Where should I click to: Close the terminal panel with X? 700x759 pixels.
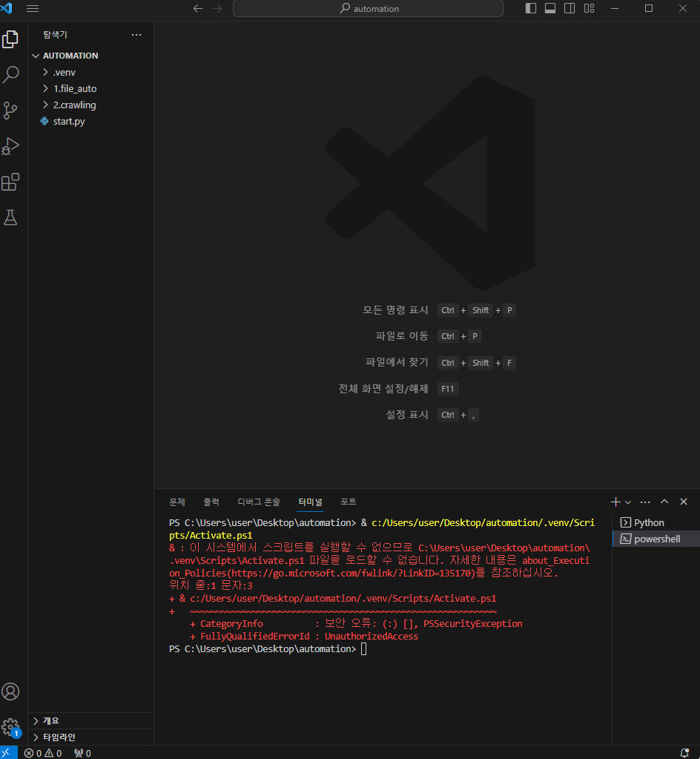click(684, 502)
